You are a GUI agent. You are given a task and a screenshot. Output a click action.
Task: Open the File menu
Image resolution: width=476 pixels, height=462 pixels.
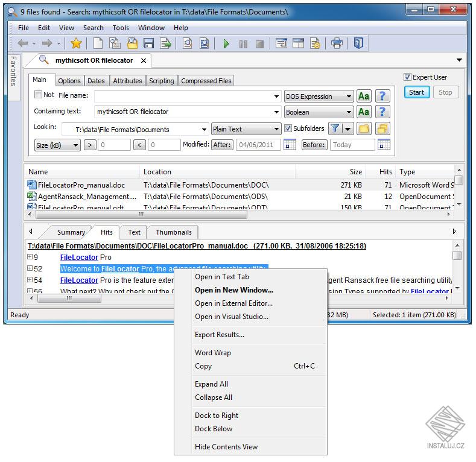[24, 28]
